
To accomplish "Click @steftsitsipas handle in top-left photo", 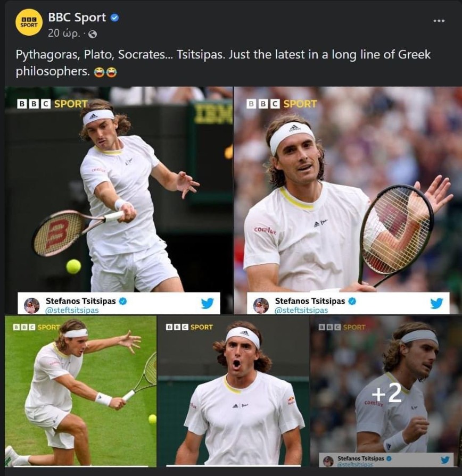I will coord(72,311).
